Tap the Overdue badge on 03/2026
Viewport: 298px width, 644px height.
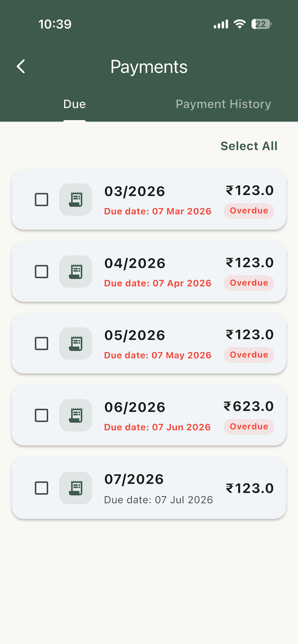[x=249, y=211]
